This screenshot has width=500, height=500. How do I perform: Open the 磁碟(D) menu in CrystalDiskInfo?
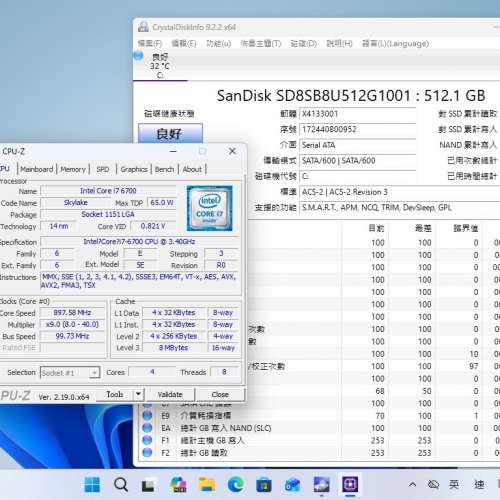pos(303,44)
